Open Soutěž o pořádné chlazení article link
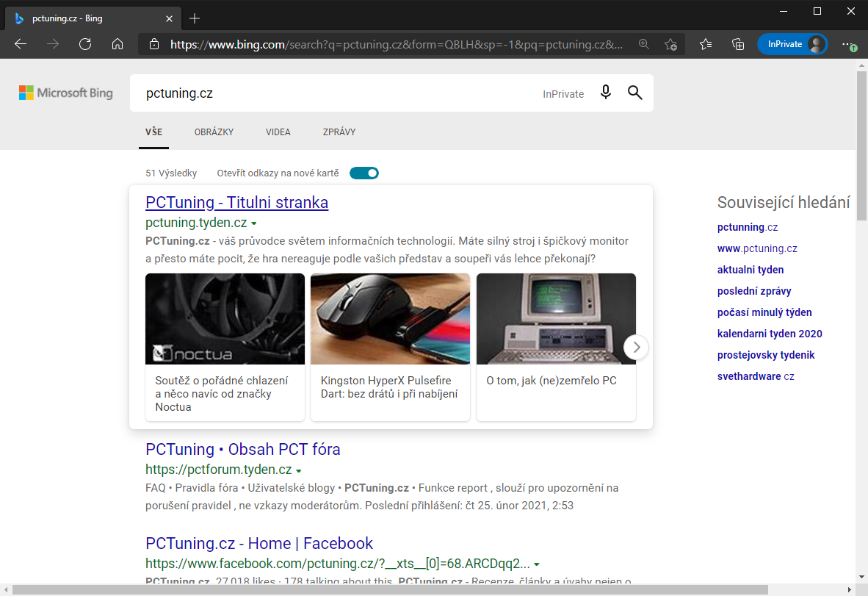868x596 pixels. [x=222, y=394]
